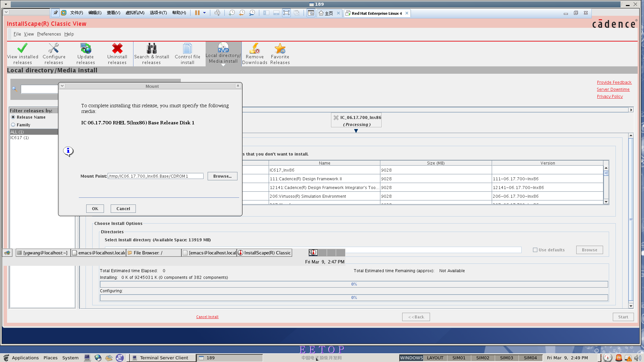Click VMware take snapshot icon
This screenshot has width=644, height=362.
[232, 13]
